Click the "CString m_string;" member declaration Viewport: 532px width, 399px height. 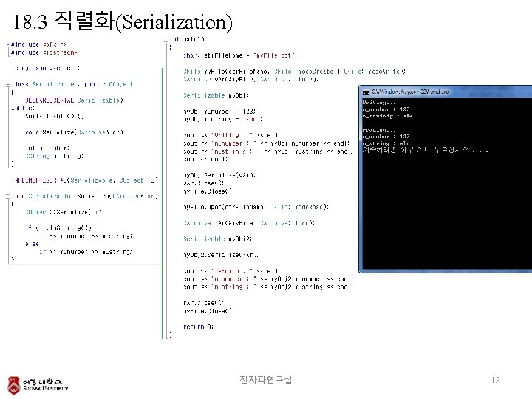pos(54,156)
